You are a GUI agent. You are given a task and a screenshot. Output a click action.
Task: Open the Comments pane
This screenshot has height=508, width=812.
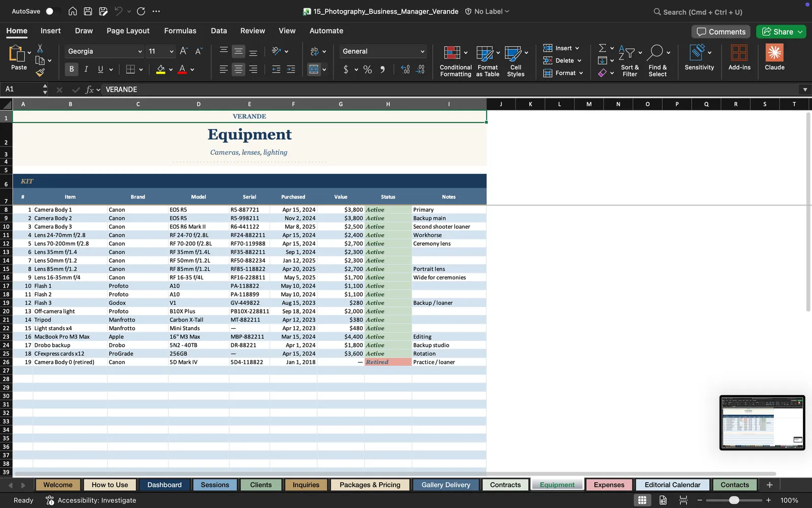pos(721,31)
